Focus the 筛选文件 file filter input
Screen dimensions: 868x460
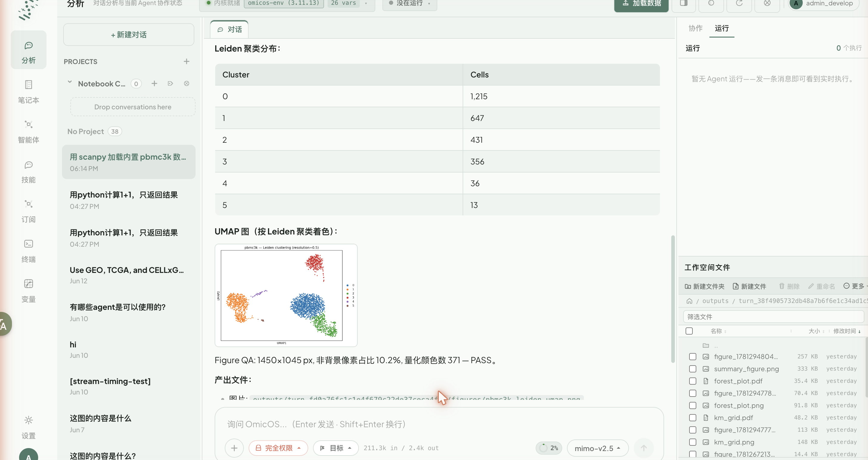(x=773, y=316)
